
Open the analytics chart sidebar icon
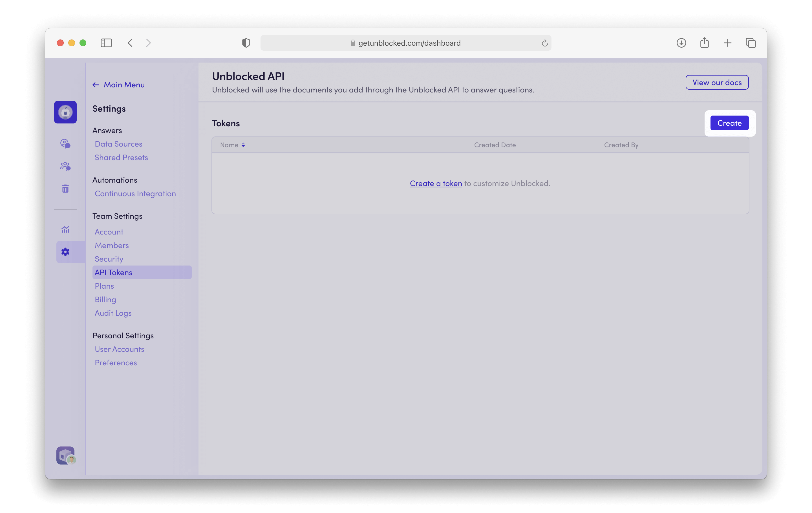[x=65, y=229]
